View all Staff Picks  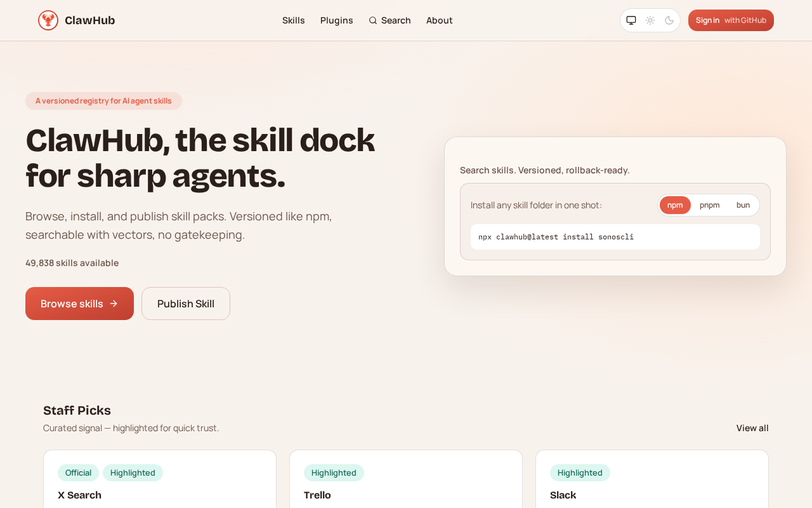752,427
